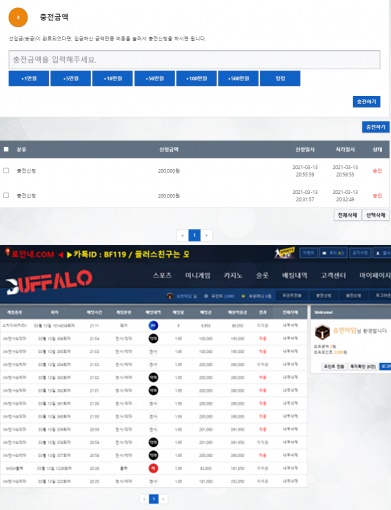Viewport: 391px width, 510px height.
Task: Check the first 200,000원 request row checkbox
Action: click(6, 170)
